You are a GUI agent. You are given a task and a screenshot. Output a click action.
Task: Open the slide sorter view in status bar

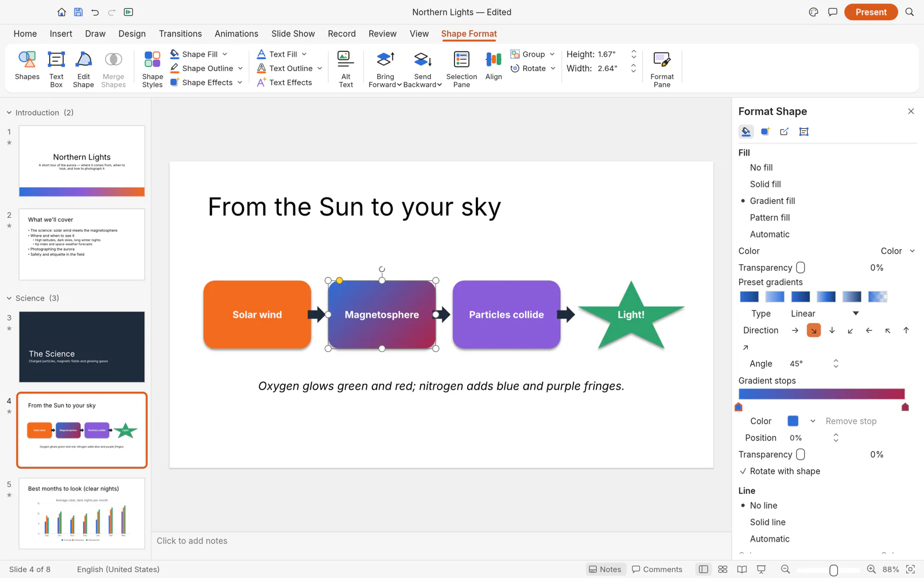pyautogui.click(x=722, y=569)
